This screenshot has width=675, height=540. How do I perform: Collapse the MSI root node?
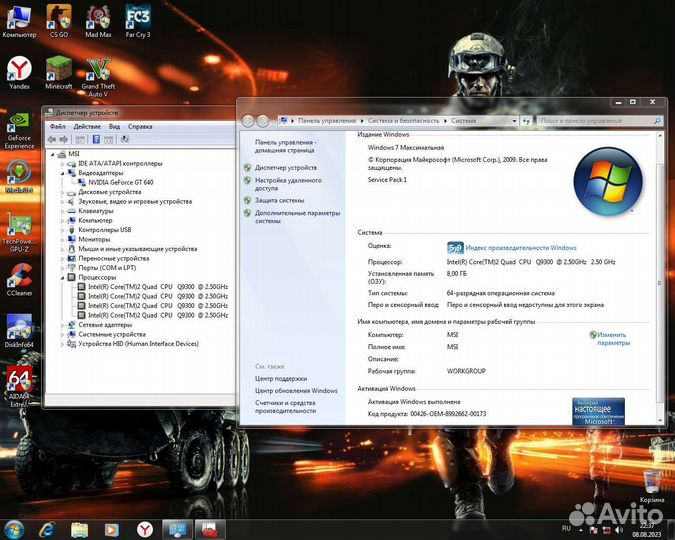point(53,154)
